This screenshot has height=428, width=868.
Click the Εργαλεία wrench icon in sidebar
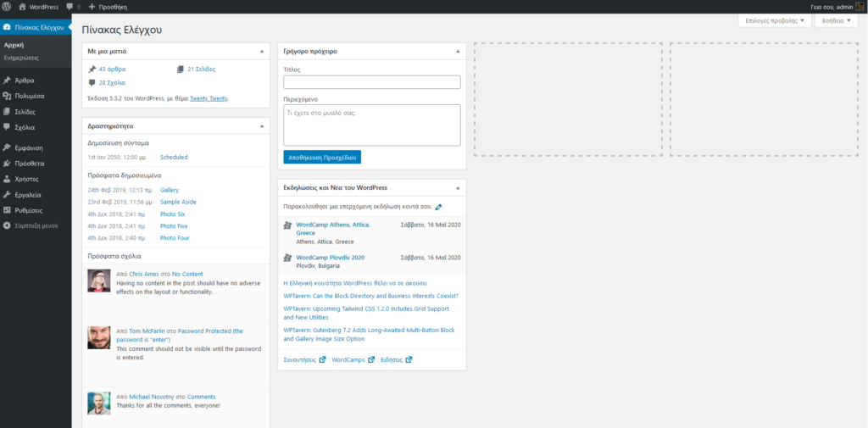click(8, 194)
